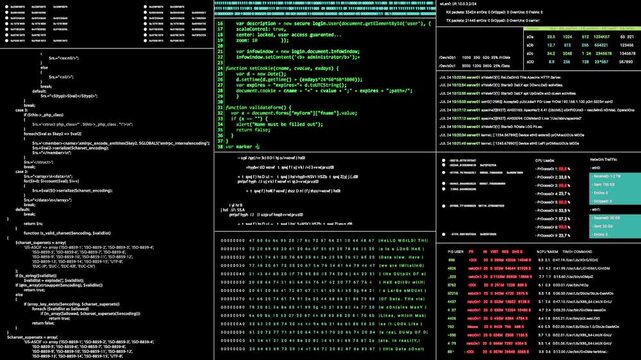Screen dimensions: 641x360
Task: Click the Processor 4 23.7% line
Action: pos(553,194)
